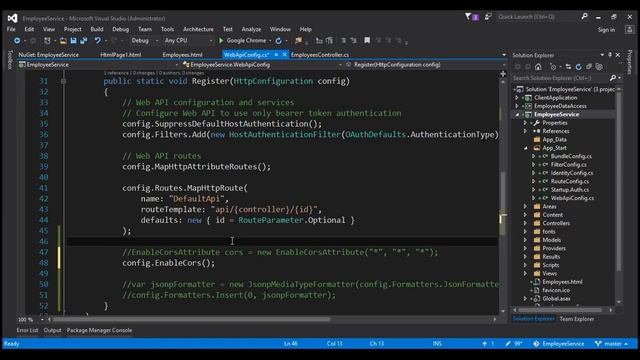Screen dimensions: 640x360
Task: Click the Visual Studio logo icon
Action: [12, 18]
